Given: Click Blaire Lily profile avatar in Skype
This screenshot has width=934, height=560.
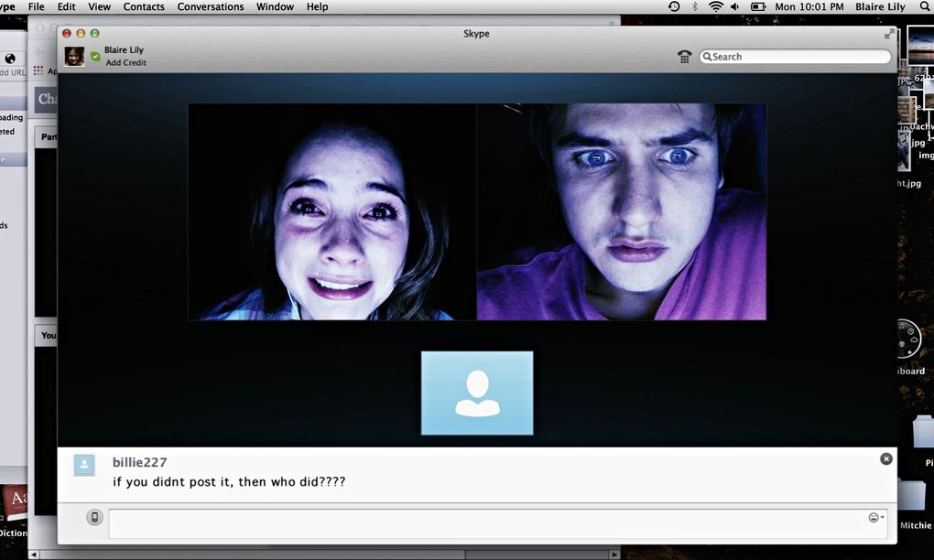Looking at the screenshot, I should pos(74,56).
